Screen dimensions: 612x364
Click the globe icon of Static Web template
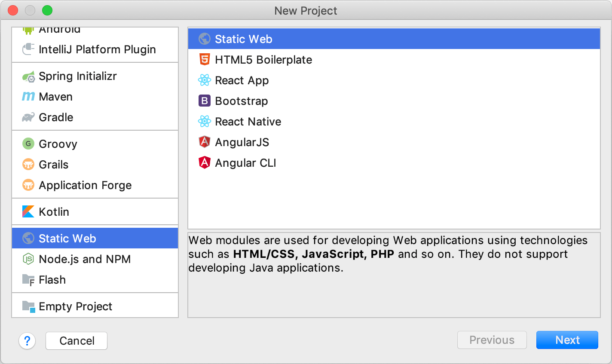coord(205,39)
